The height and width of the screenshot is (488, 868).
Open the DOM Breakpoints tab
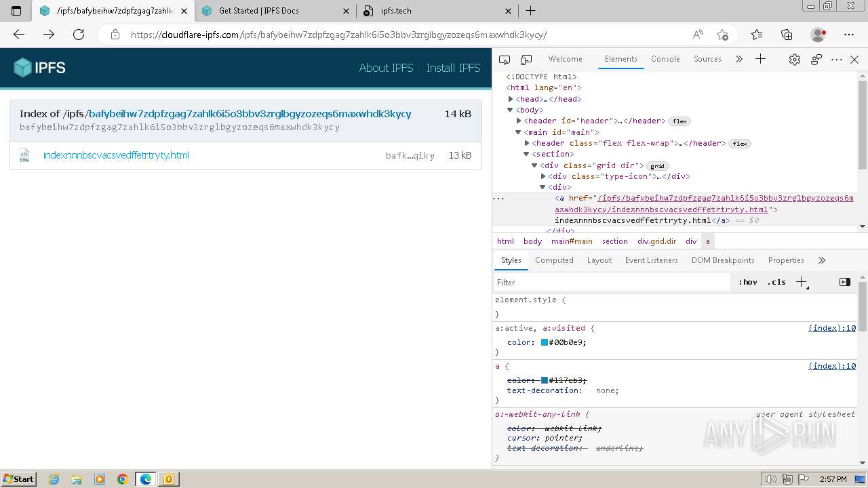tap(723, 260)
